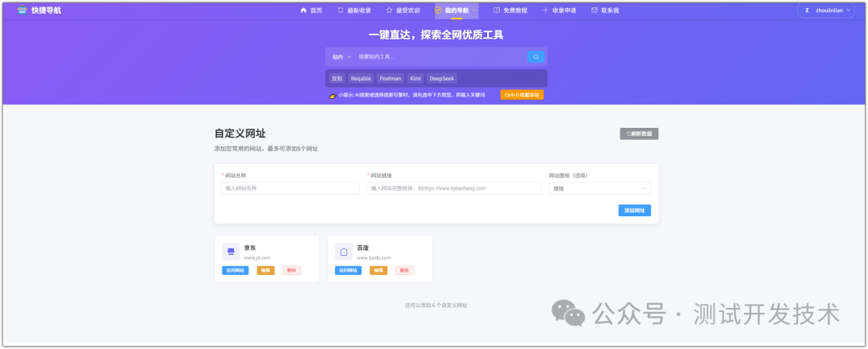This screenshot has width=868, height=349.
Task: Click the blue search magnifier button
Action: click(536, 57)
